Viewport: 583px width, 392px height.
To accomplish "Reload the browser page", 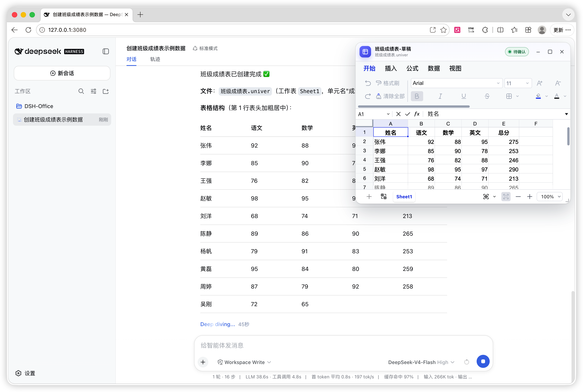I will click(29, 30).
